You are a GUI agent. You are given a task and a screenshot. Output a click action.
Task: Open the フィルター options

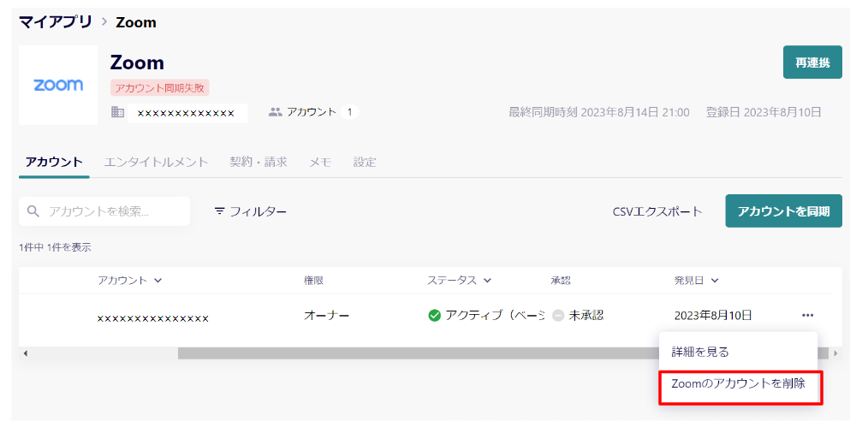coord(251,211)
